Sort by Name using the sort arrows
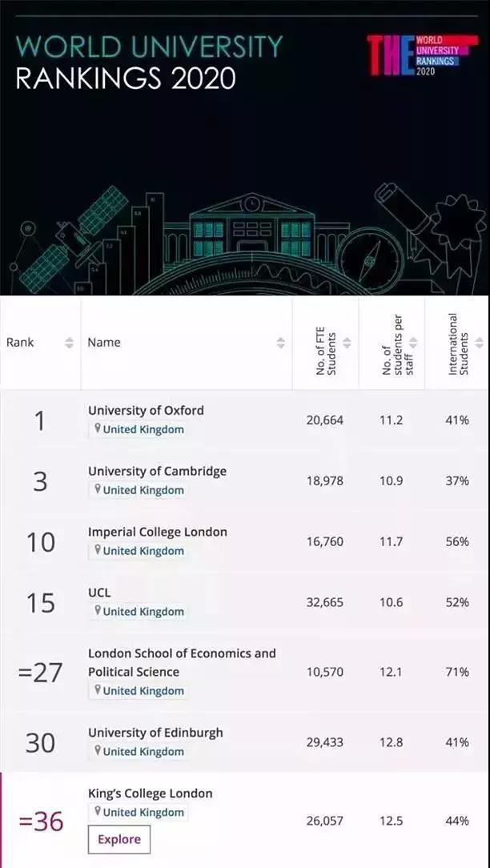Viewport: 490px width, 868px height. [x=281, y=343]
